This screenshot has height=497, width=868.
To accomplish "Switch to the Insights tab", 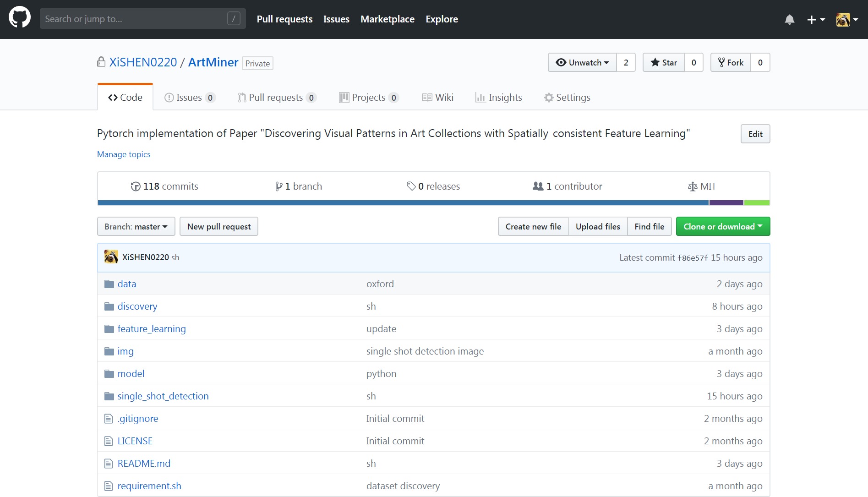I will (x=499, y=98).
